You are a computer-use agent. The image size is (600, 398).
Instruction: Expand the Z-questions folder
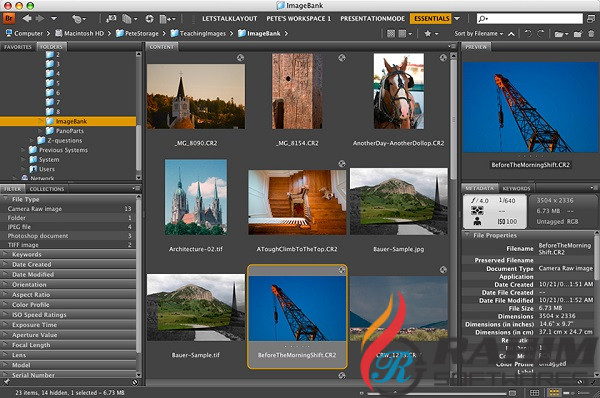pos(32,140)
